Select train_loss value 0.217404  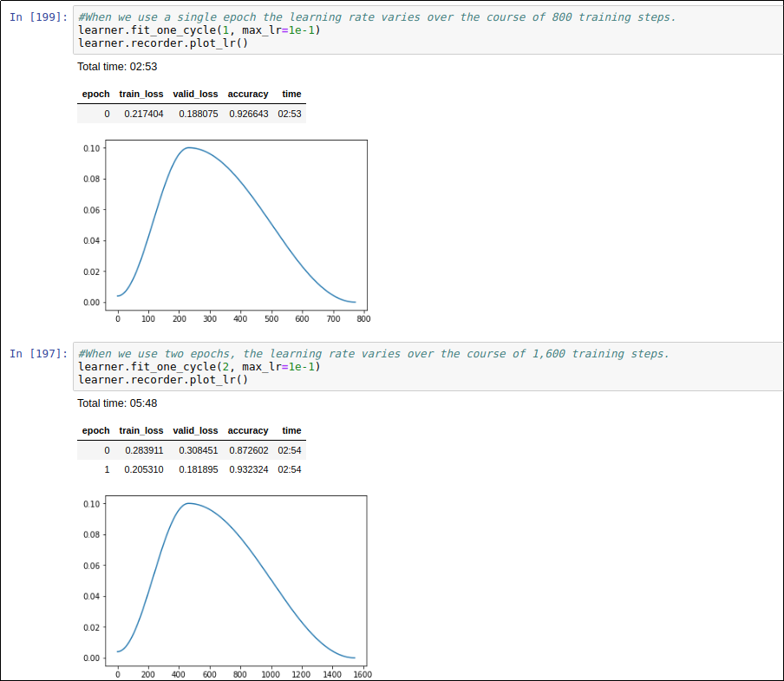(x=143, y=115)
